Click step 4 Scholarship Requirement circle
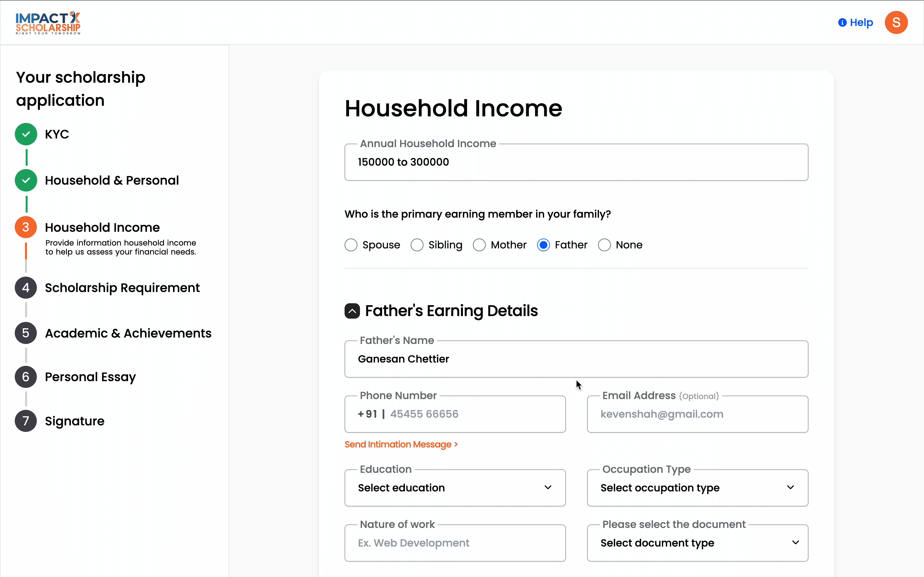924x577 pixels. pyautogui.click(x=26, y=288)
